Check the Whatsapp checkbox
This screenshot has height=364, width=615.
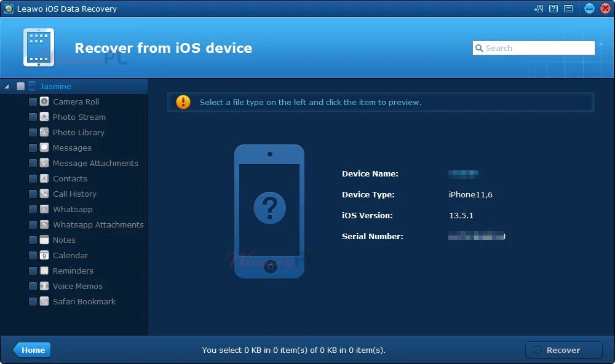click(33, 209)
